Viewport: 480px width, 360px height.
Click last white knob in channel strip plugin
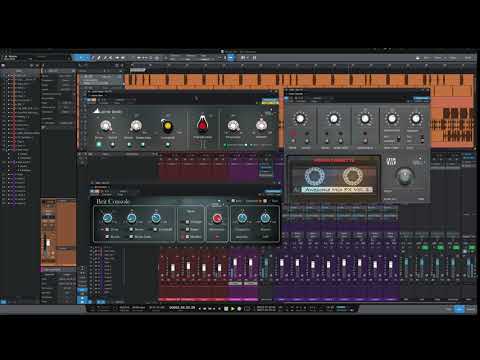261,125
